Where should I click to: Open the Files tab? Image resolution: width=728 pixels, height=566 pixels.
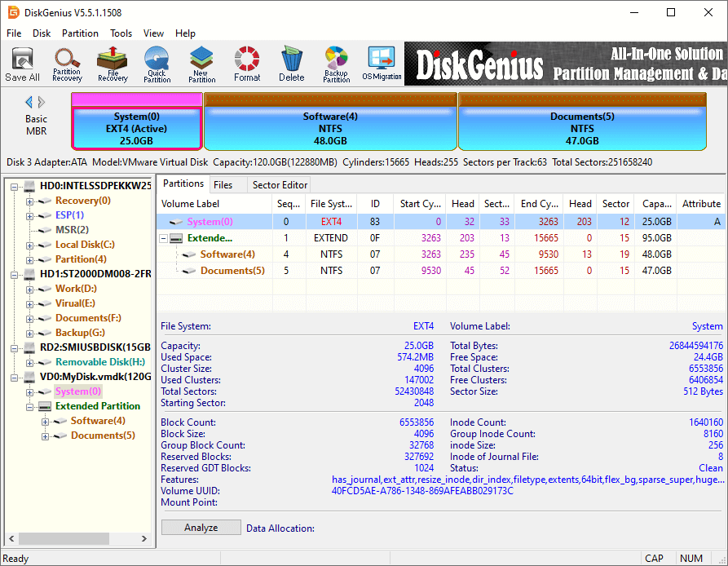[x=223, y=185]
